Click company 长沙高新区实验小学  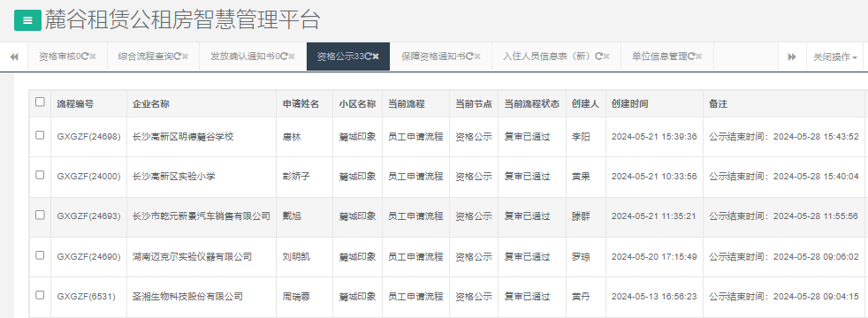tap(174, 177)
